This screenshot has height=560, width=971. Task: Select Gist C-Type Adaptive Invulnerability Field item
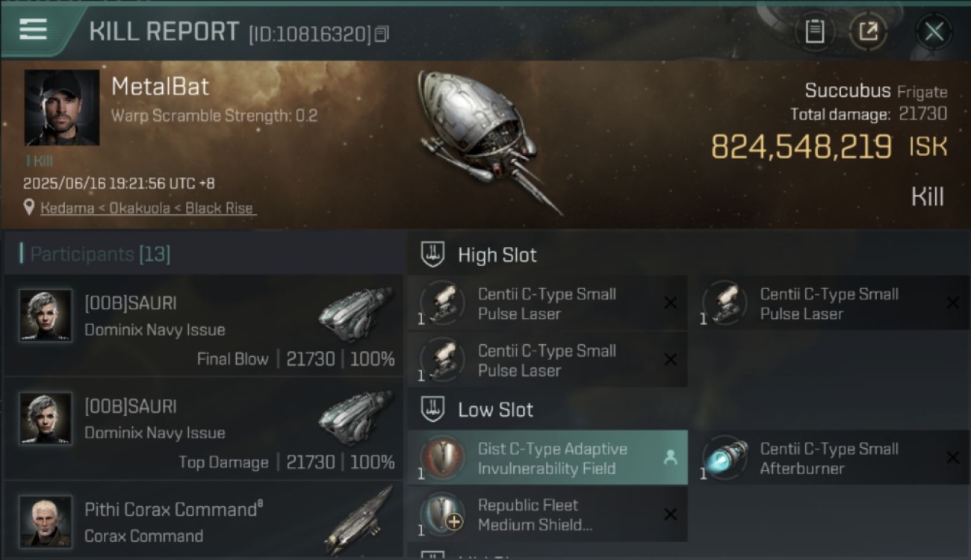point(547,458)
